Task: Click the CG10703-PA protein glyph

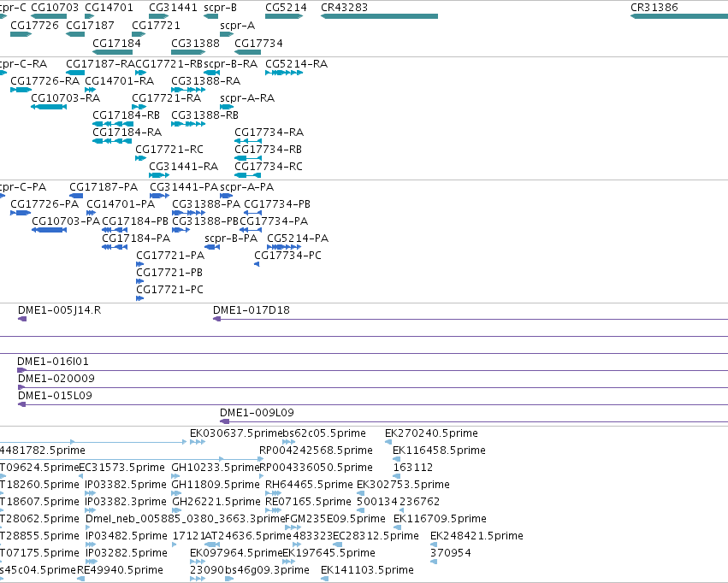Action: pyautogui.click(x=50, y=230)
